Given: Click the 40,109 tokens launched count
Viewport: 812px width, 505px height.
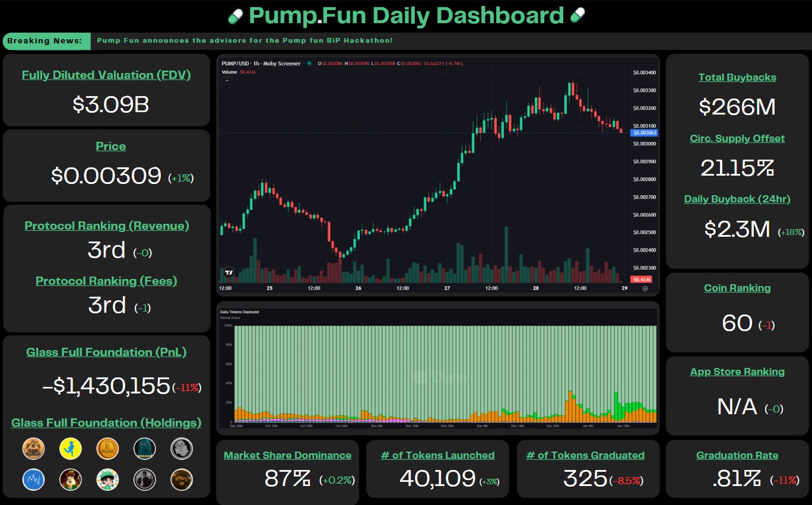Looking at the screenshot, I should (437, 478).
